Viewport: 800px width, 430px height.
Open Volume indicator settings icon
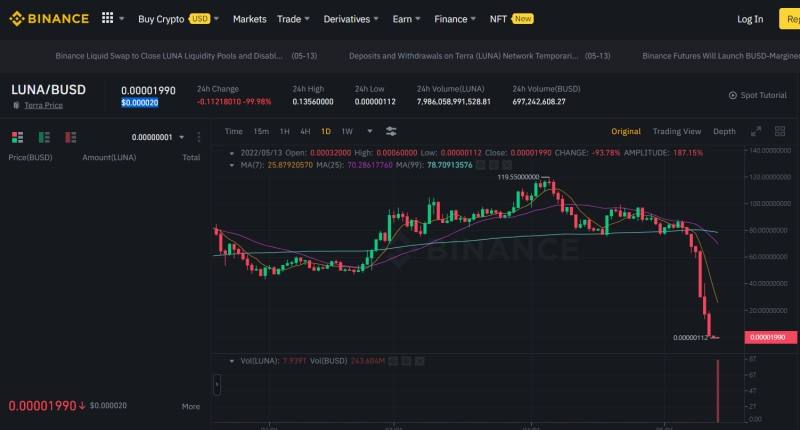click(406, 361)
